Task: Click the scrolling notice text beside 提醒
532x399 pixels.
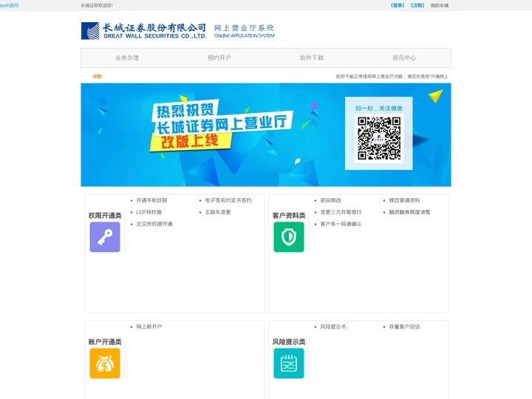Action: click(x=392, y=76)
